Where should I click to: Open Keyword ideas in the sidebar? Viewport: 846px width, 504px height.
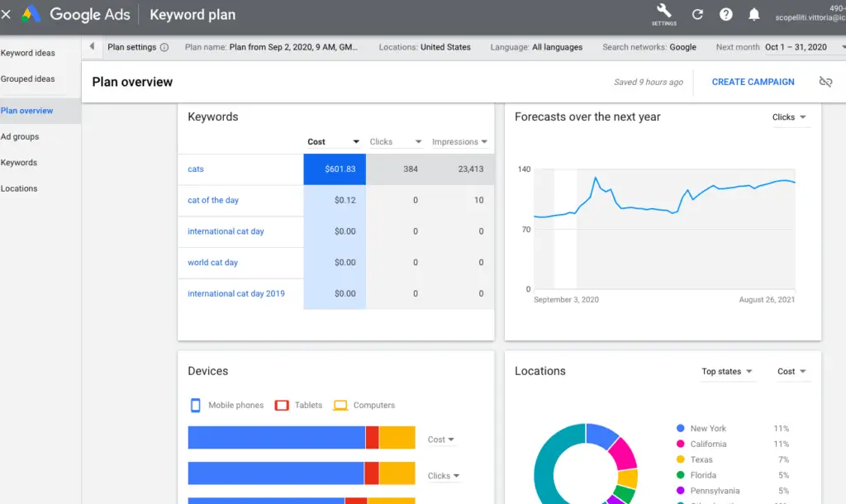(x=27, y=53)
